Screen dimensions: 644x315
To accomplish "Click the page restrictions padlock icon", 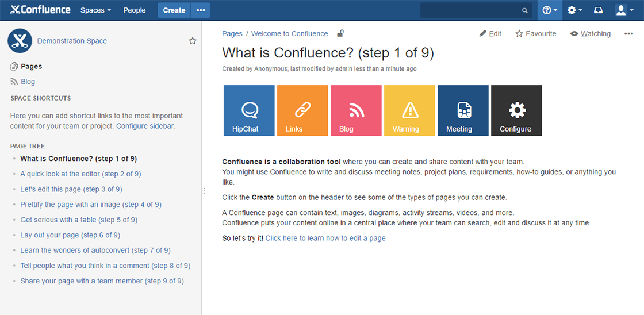I will click(x=340, y=34).
